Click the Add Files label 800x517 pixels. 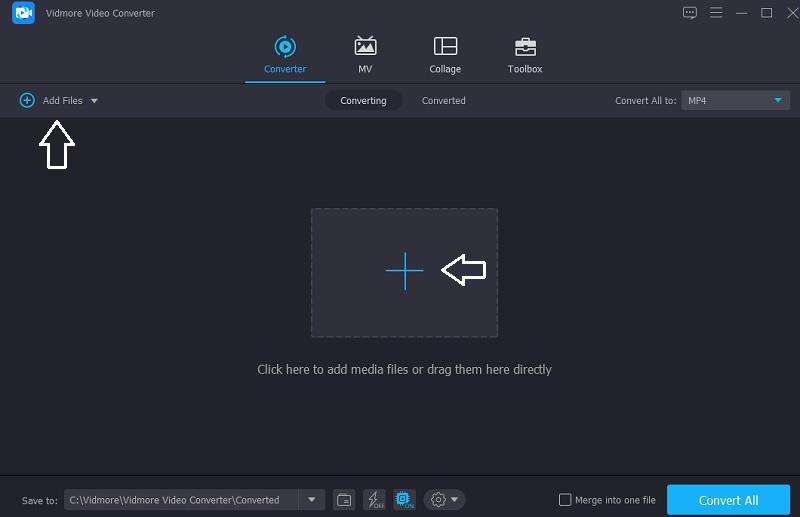point(62,101)
